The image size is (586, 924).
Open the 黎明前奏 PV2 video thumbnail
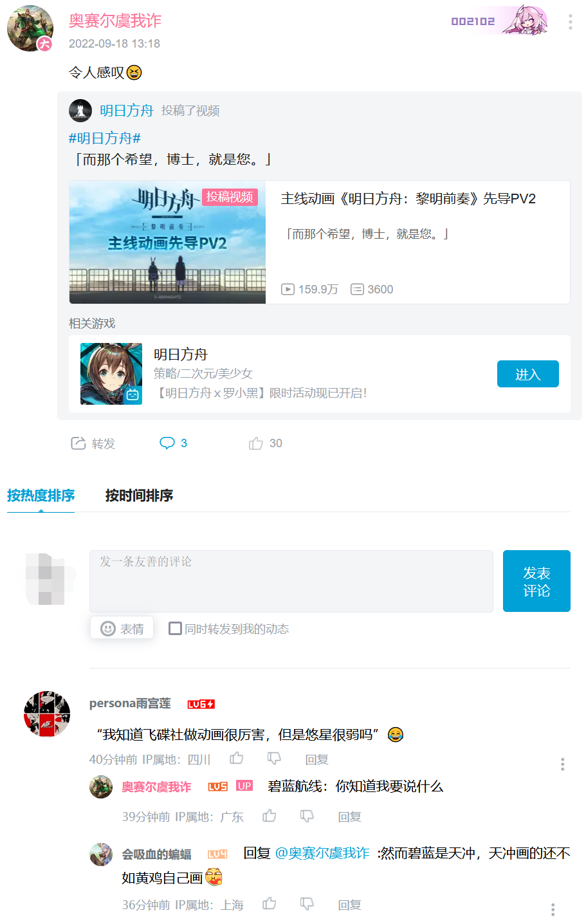167,242
